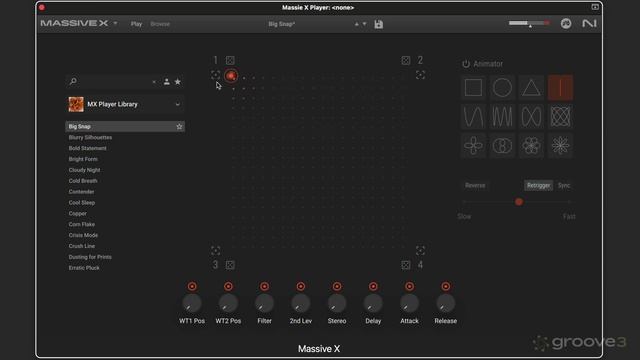Click the Big Snap preset name in header
640x360 pixels.
282,24
